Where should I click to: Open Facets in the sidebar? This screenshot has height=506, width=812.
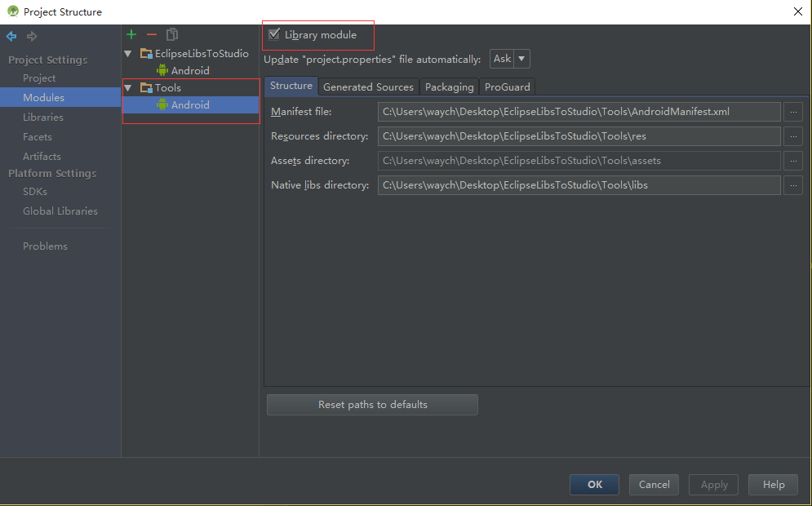coord(38,137)
